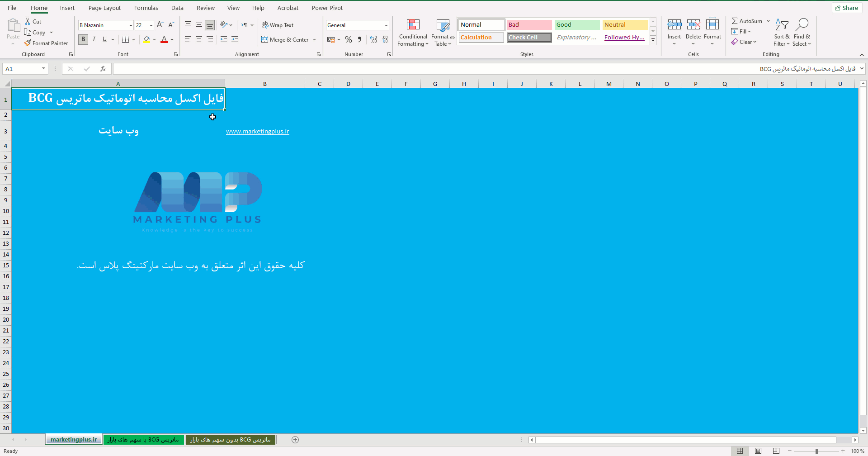This screenshot has height=456, width=868.
Task: Click Delete Cells icon
Action: pos(693,25)
